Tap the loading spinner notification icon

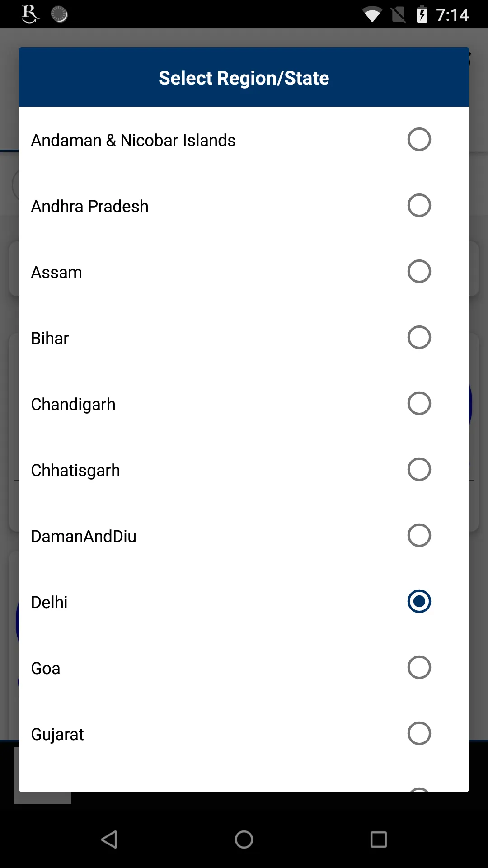(59, 14)
